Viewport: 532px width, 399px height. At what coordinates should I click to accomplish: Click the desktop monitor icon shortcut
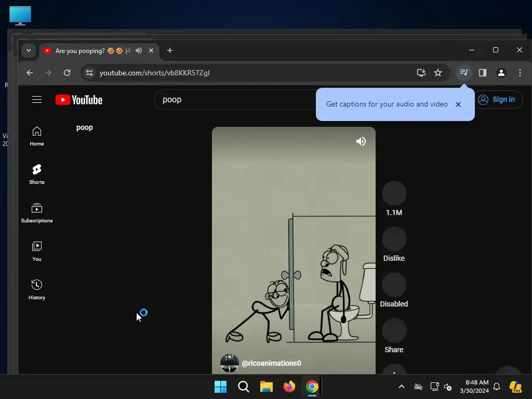click(x=20, y=16)
